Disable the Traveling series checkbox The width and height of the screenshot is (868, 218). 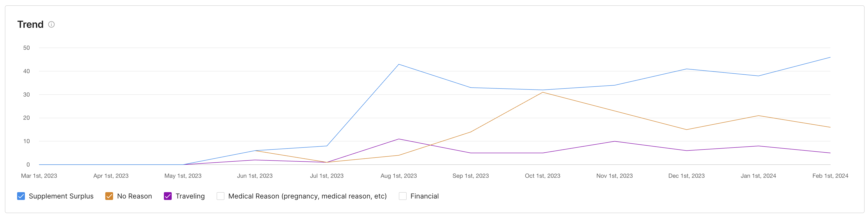tap(168, 196)
